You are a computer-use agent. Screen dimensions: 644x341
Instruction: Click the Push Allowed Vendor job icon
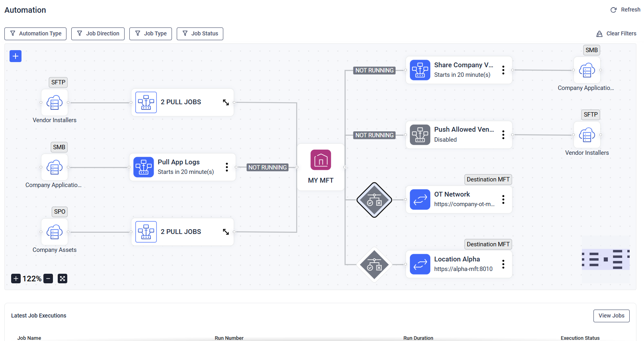[x=420, y=135]
